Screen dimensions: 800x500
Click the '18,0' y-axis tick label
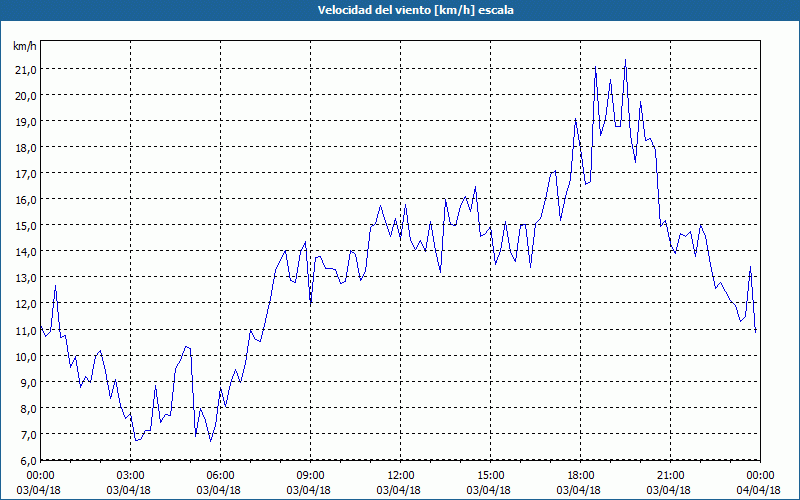(26, 147)
